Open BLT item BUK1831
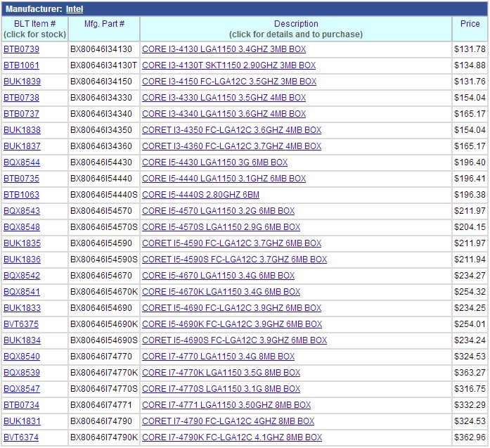490x448 pixels. pyautogui.click(x=22, y=421)
